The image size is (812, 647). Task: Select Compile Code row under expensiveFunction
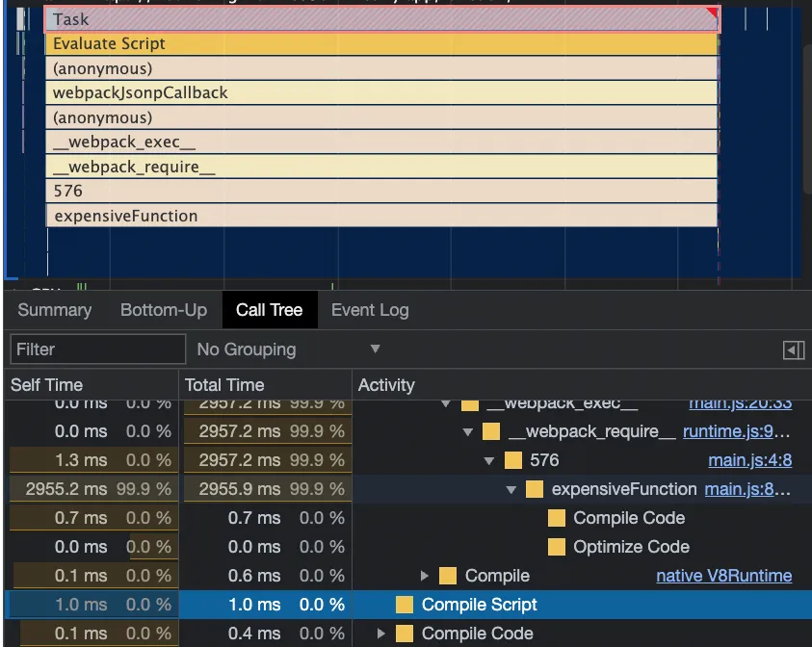408,518
